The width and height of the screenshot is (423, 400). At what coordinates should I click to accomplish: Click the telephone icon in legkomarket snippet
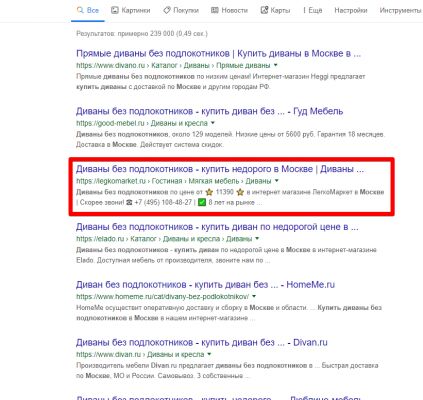(129, 202)
